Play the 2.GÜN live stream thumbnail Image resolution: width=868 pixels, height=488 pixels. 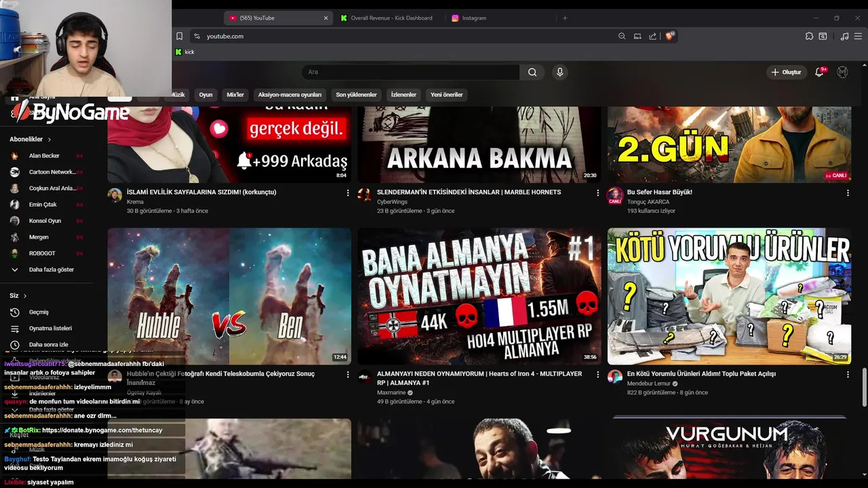[729, 144]
